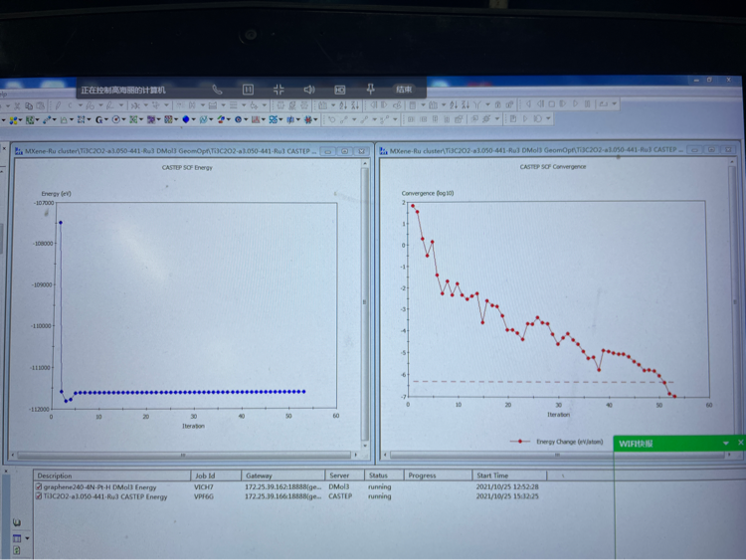Open dropdown arrow next to blue sphere icon
The width and height of the screenshot is (746, 560).
tap(193, 120)
